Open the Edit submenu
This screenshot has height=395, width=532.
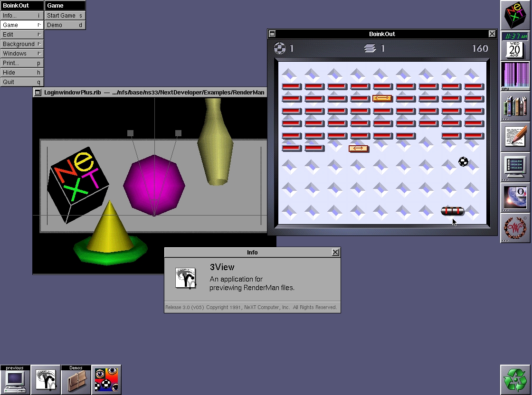click(22, 35)
